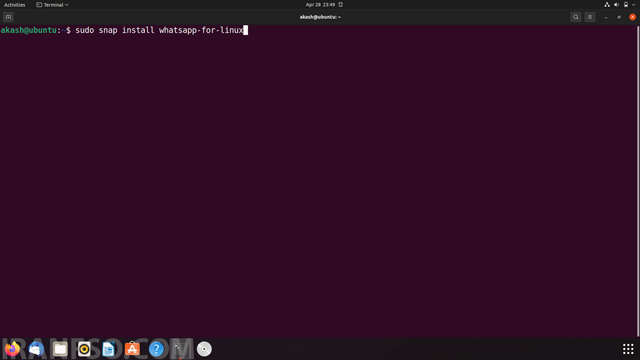The image size is (640, 360).
Task: Open LibreOffice Writer from the dock
Action: pyautogui.click(x=108, y=349)
